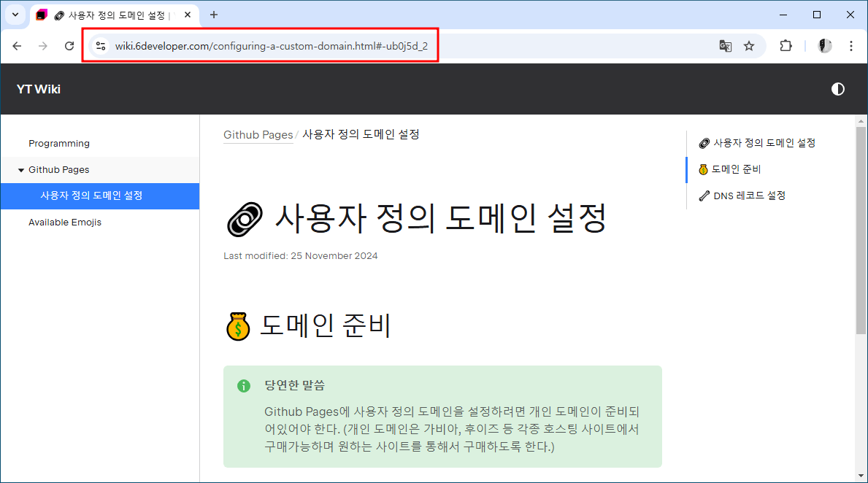This screenshot has width=868, height=483.
Task: Bookmark this page with the star icon
Action: pyautogui.click(x=749, y=46)
